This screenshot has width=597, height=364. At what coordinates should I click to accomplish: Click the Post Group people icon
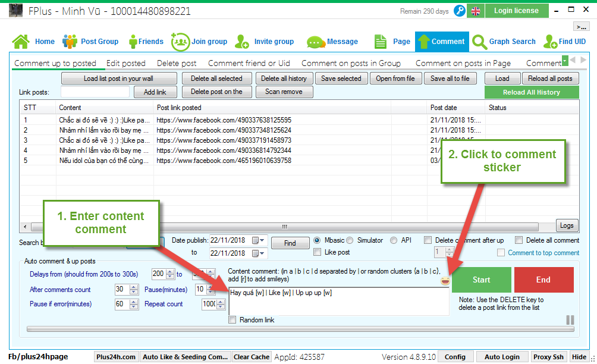(70, 42)
